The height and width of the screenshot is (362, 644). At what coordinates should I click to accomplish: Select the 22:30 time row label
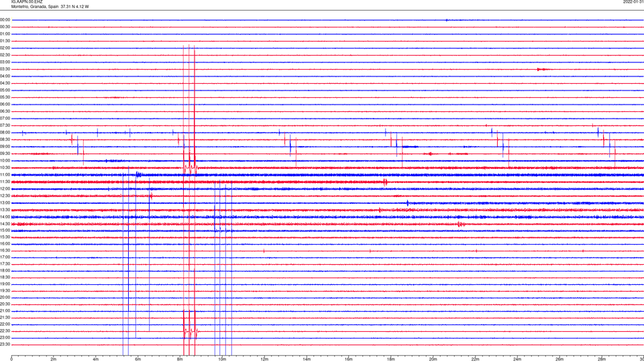[x=5, y=331]
